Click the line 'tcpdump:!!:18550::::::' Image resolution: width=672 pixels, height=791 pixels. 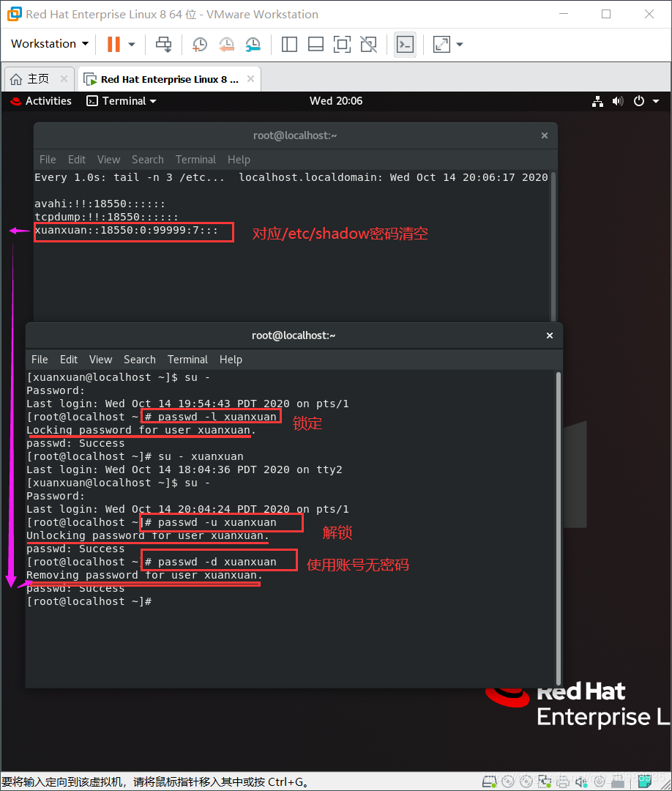pos(106,217)
